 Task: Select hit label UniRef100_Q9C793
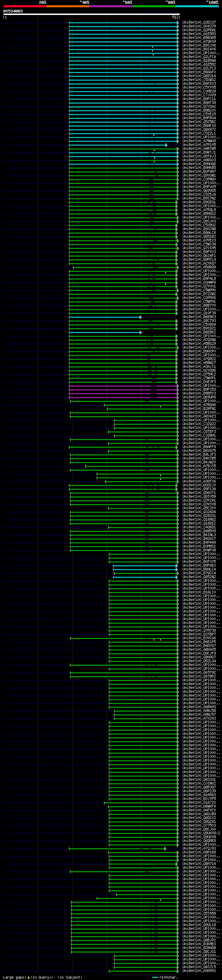(199, 321)
